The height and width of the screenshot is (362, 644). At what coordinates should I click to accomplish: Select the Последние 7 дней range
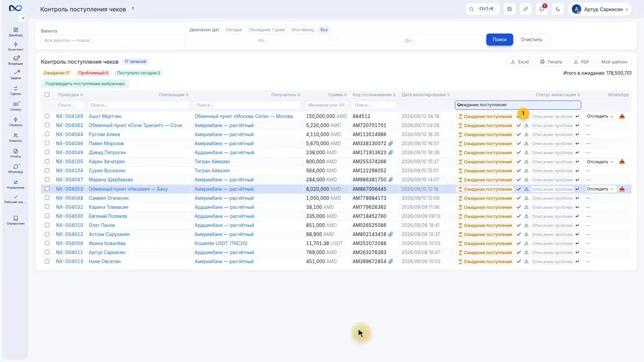[x=266, y=30]
